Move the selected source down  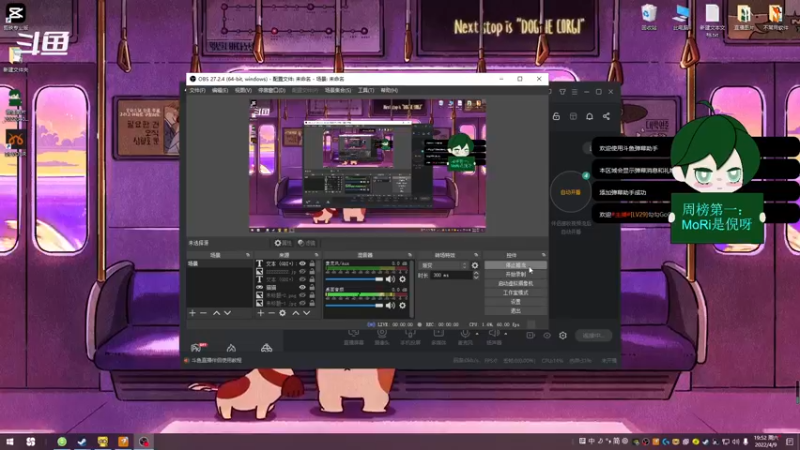point(307,313)
